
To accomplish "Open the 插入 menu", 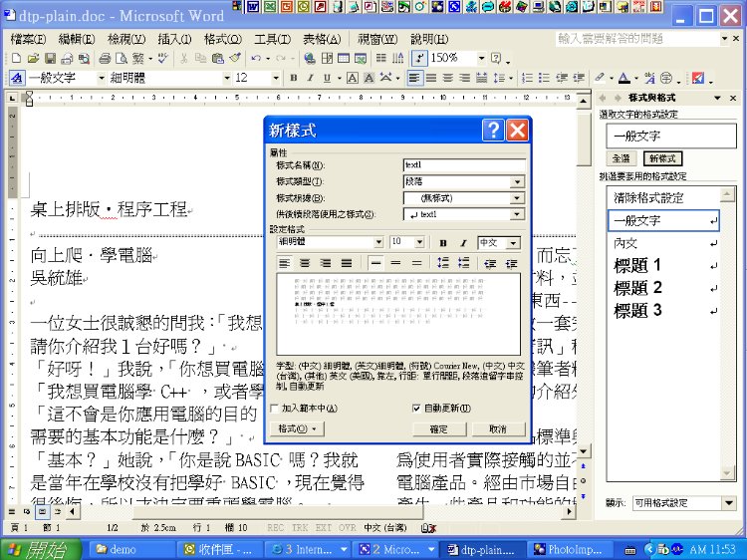I will 174,39.
